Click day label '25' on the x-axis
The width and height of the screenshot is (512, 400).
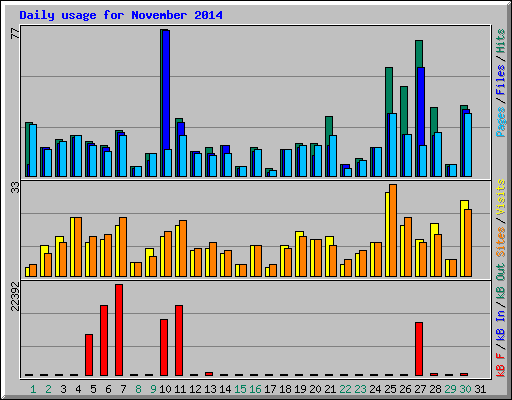pos(390,389)
